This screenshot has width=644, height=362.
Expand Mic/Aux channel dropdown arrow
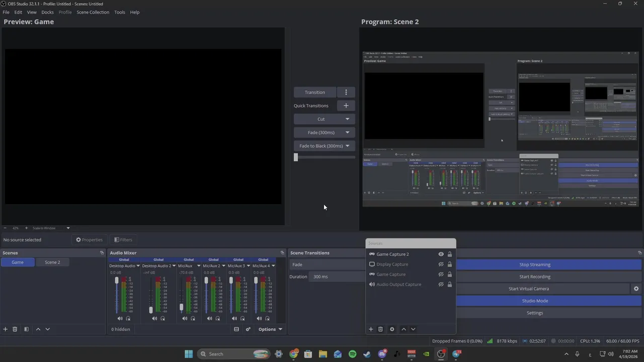point(198,266)
